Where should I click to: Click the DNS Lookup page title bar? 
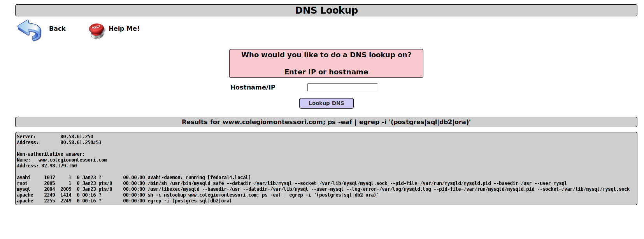pyautogui.click(x=326, y=11)
